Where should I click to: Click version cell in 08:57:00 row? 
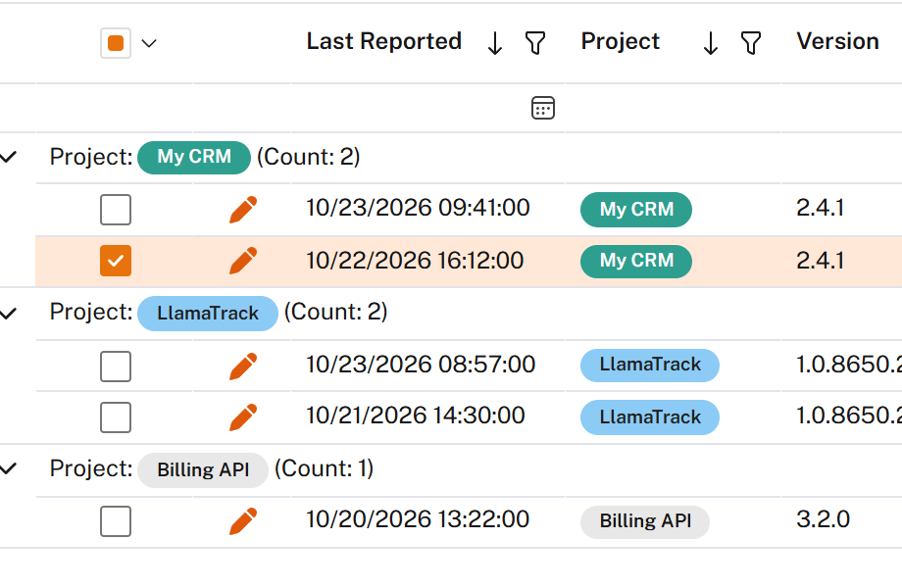pyautogui.click(x=848, y=365)
